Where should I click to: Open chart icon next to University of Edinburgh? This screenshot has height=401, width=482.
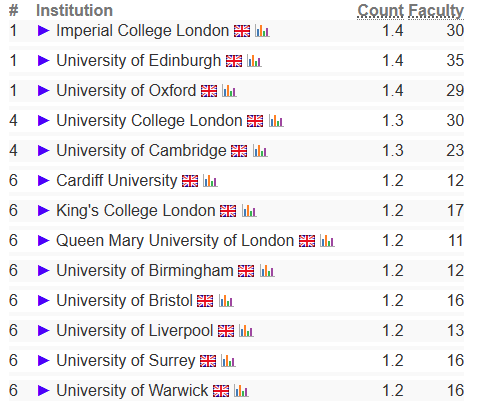tap(254, 61)
